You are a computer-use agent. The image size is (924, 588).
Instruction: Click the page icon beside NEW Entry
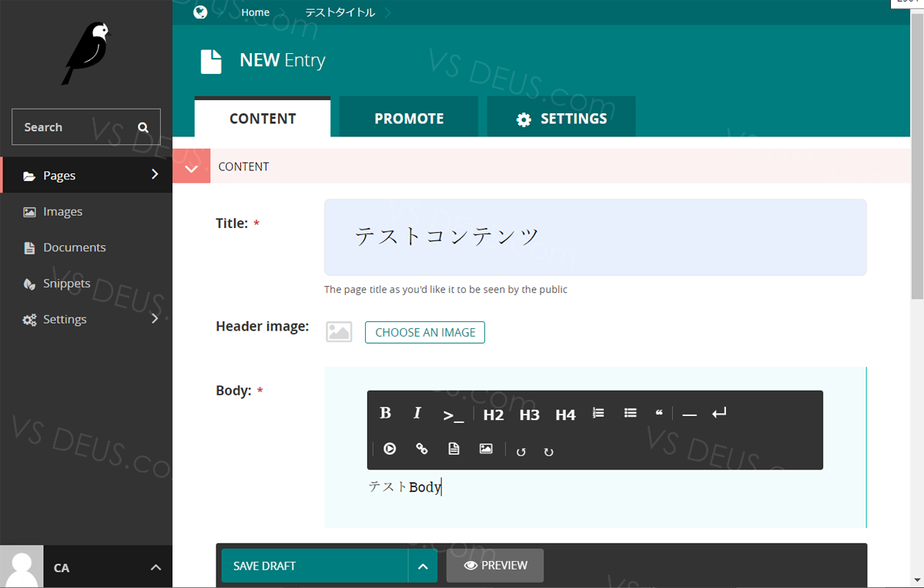click(x=211, y=61)
